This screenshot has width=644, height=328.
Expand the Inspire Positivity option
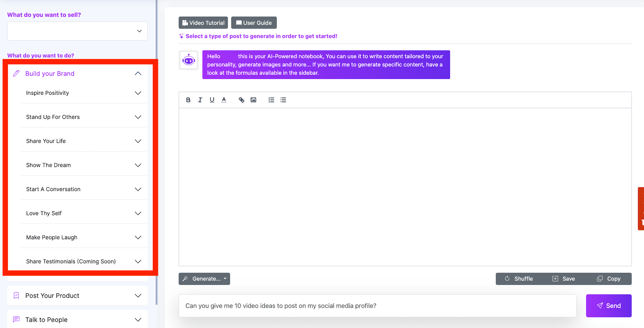84,93
